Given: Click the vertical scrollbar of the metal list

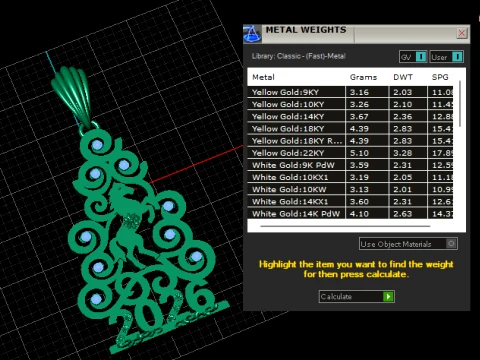Looking at the screenshot, I should pyautogui.click(x=460, y=103).
